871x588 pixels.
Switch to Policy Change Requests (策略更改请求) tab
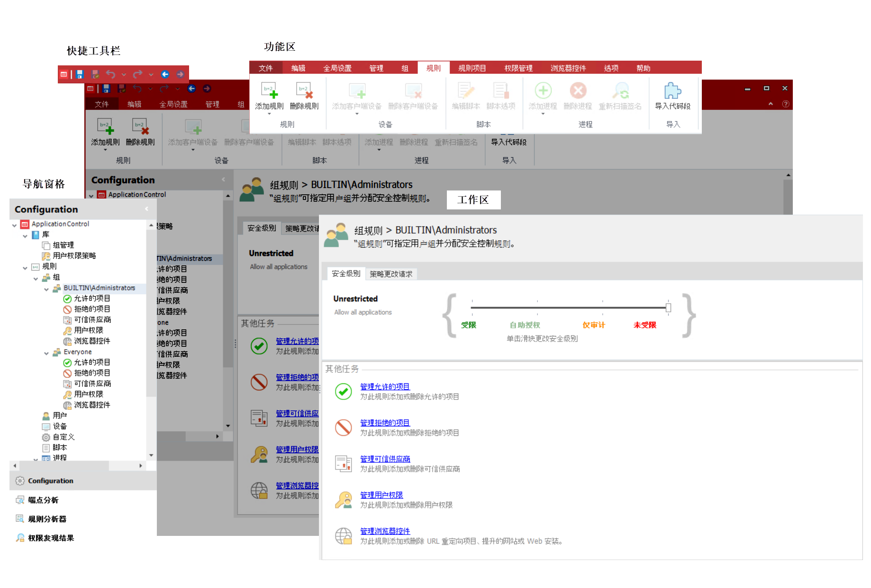pos(390,274)
